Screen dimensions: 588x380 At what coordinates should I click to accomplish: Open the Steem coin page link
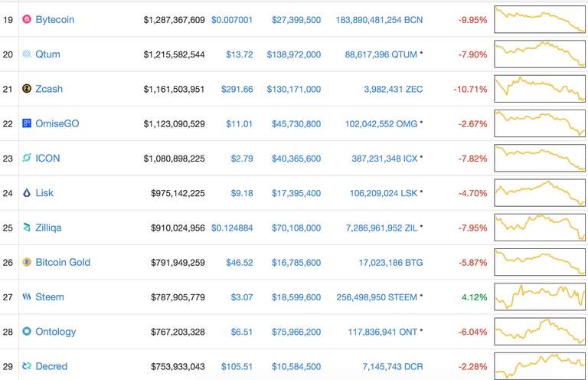(50, 297)
